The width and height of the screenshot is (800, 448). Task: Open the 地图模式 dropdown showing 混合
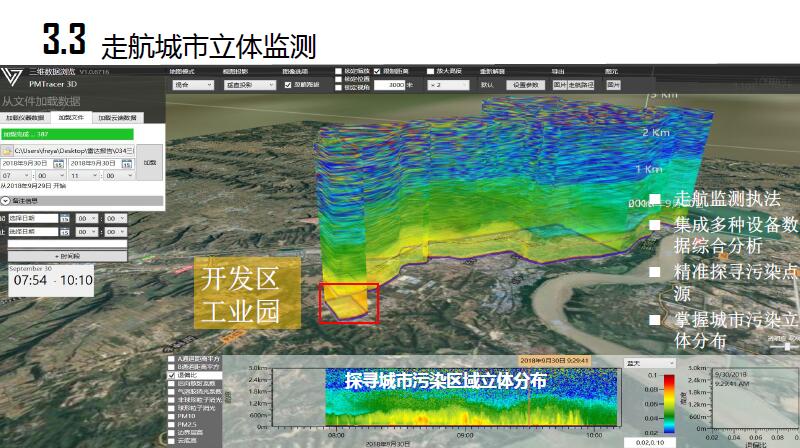click(x=192, y=86)
